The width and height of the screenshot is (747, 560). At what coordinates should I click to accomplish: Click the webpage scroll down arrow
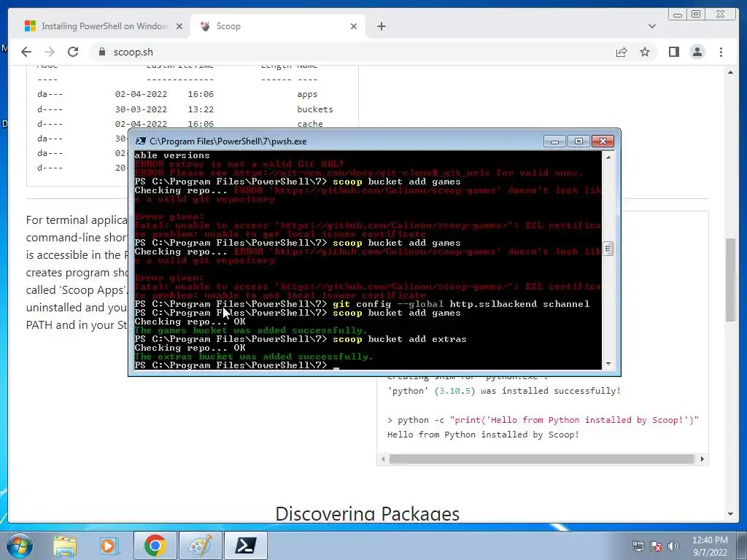tap(731, 514)
